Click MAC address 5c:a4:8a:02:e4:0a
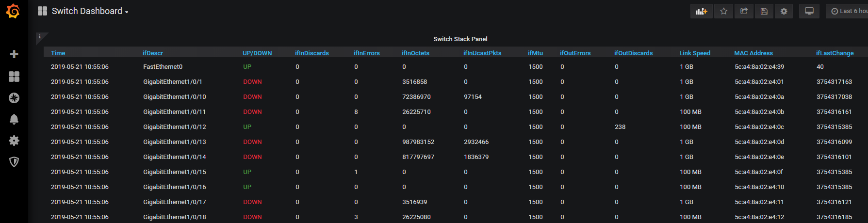This screenshot has height=223, width=868. [x=759, y=97]
